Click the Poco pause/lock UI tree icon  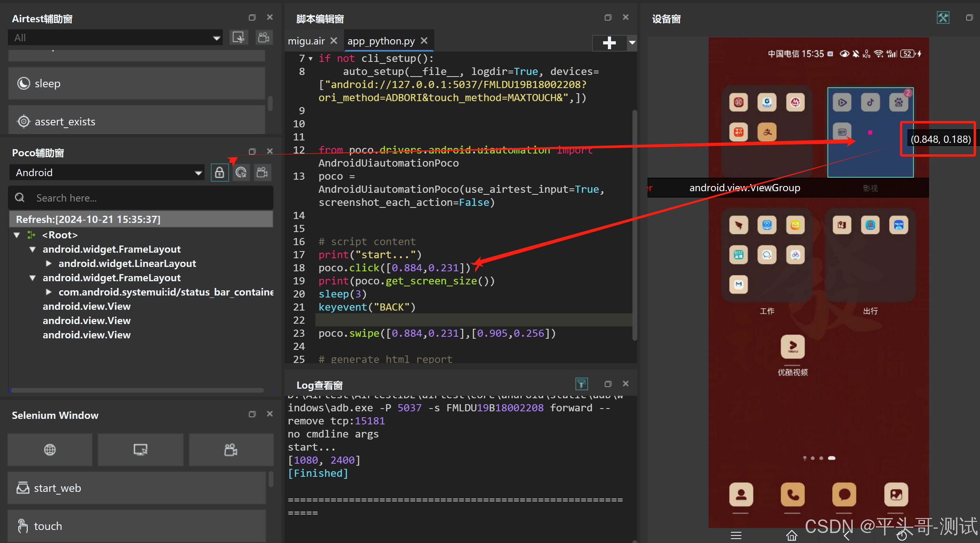point(220,173)
